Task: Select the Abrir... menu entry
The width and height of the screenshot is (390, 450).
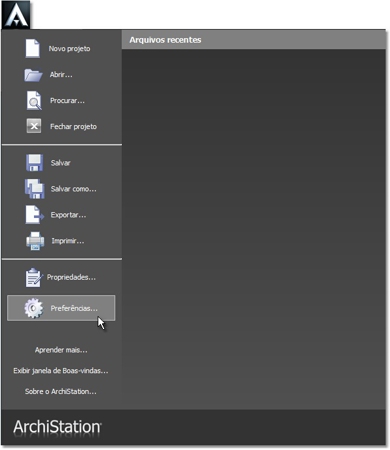Action: coord(61,75)
